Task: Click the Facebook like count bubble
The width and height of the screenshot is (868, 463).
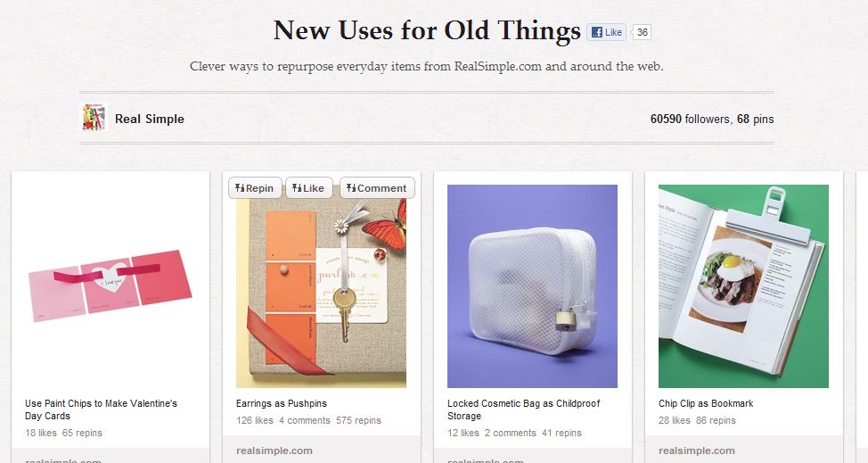Action: pyautogui.click(x=642, y=32)
